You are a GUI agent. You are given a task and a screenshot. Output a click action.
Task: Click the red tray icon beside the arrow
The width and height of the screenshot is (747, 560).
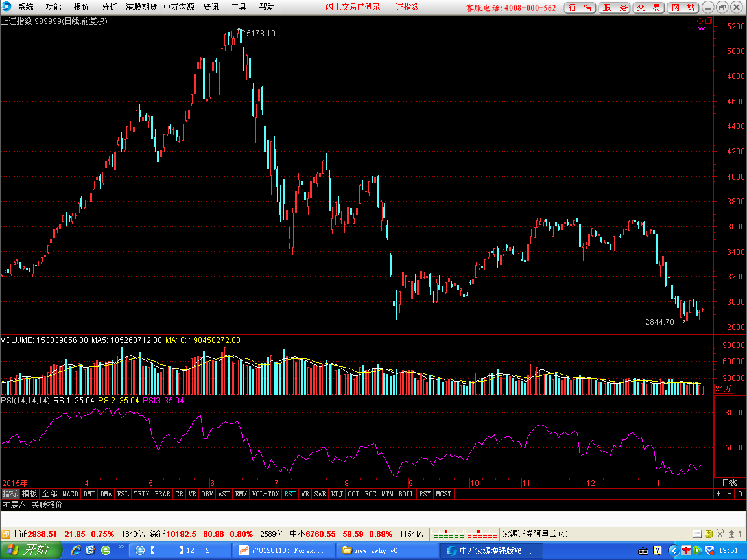(686, 550)
